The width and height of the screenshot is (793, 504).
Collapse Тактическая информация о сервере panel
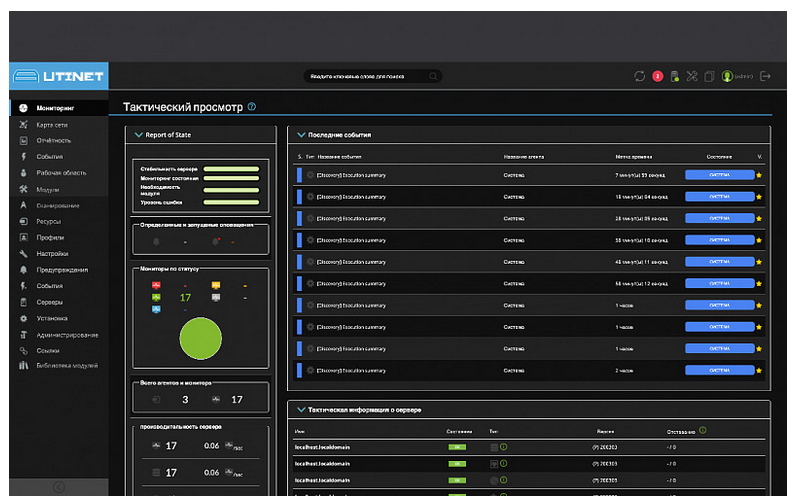299,410
